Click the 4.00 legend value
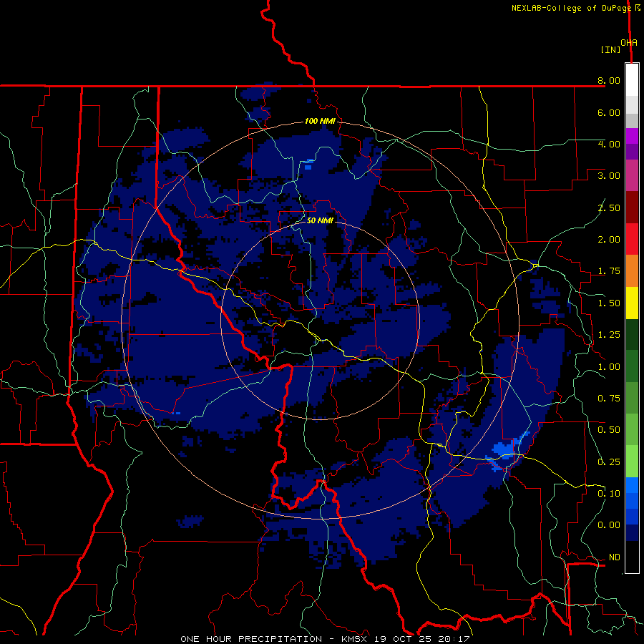 coord(609,144)
